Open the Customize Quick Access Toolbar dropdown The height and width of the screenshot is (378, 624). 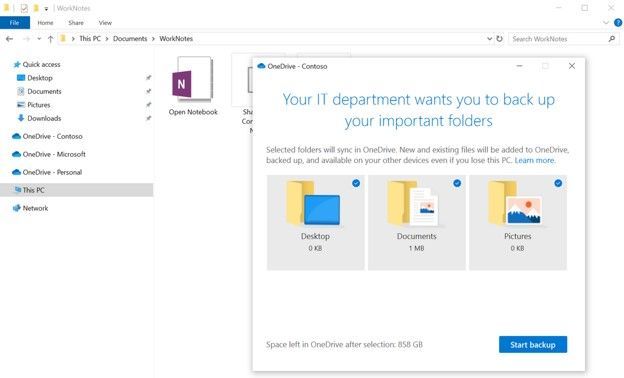(46, 8)
